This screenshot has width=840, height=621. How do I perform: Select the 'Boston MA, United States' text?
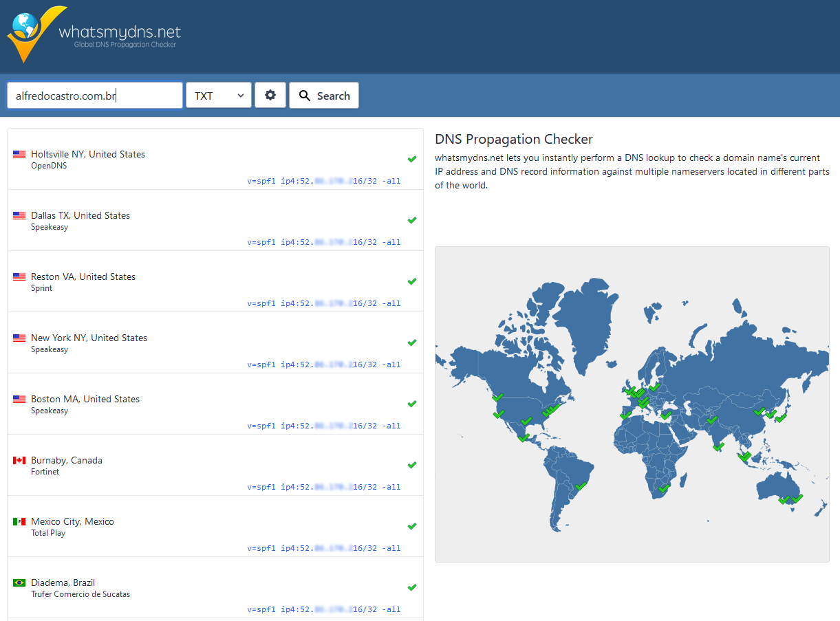click(85, 400)
